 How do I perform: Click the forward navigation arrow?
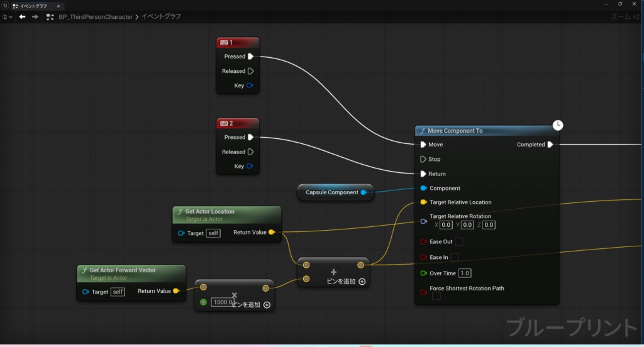[35, 16]
